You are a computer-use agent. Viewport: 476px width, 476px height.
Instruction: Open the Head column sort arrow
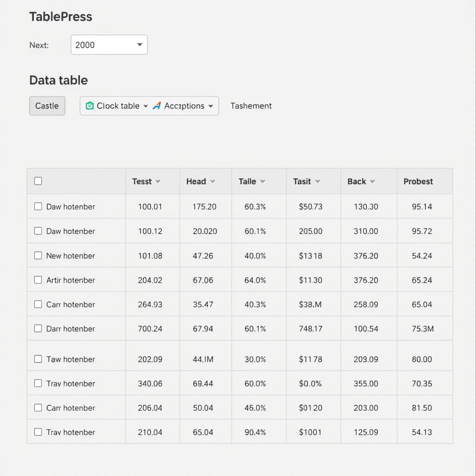(x=212, y=181)
